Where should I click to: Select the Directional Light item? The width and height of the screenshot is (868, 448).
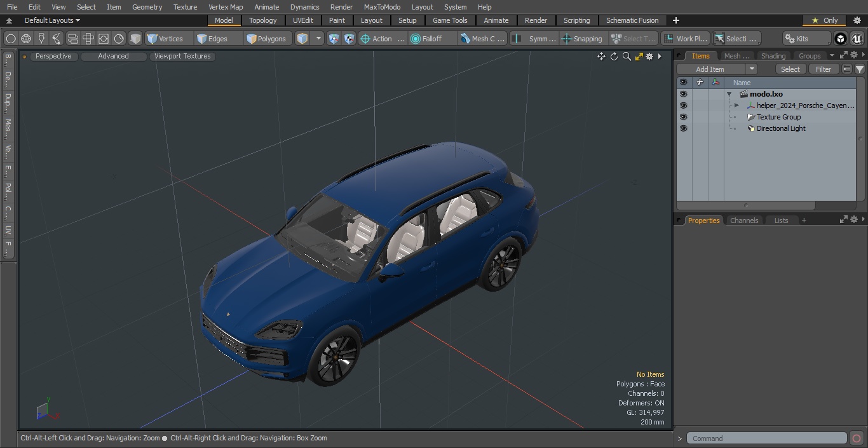coord(781,128)
